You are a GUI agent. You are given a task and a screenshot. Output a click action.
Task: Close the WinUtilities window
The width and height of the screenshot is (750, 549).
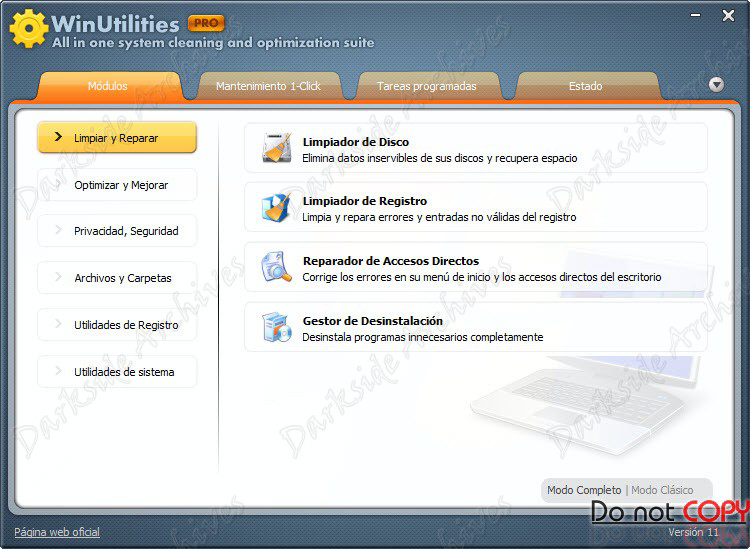[728, 16]
